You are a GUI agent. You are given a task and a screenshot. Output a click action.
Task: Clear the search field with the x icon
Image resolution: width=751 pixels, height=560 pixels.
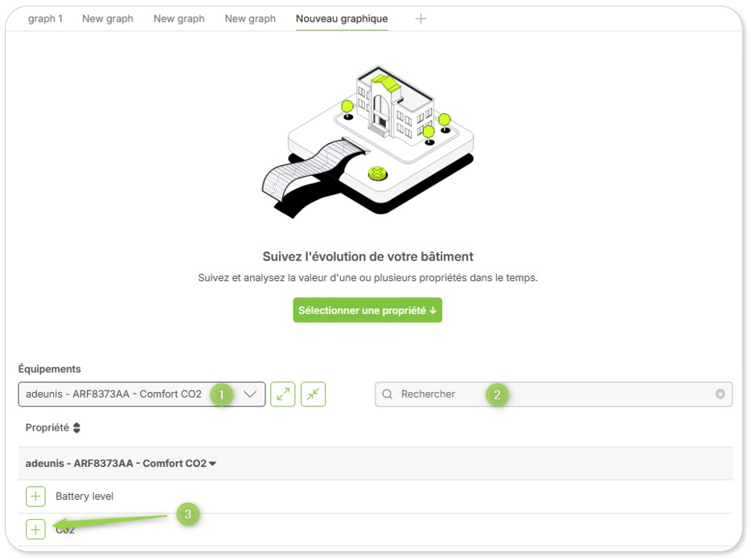click(x=720, y=394)
